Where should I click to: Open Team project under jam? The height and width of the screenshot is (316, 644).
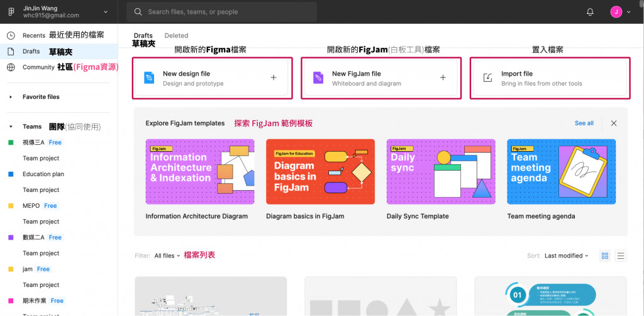pos(41,285)
